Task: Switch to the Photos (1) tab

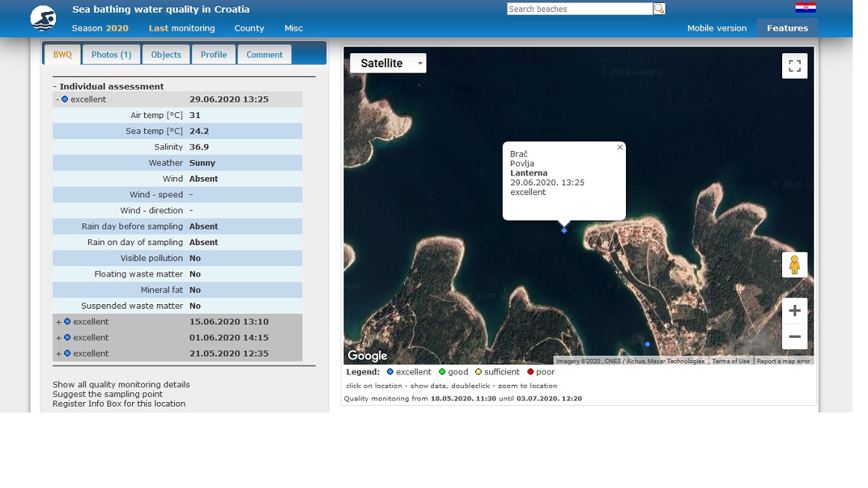Action: [x=111, y=55]
